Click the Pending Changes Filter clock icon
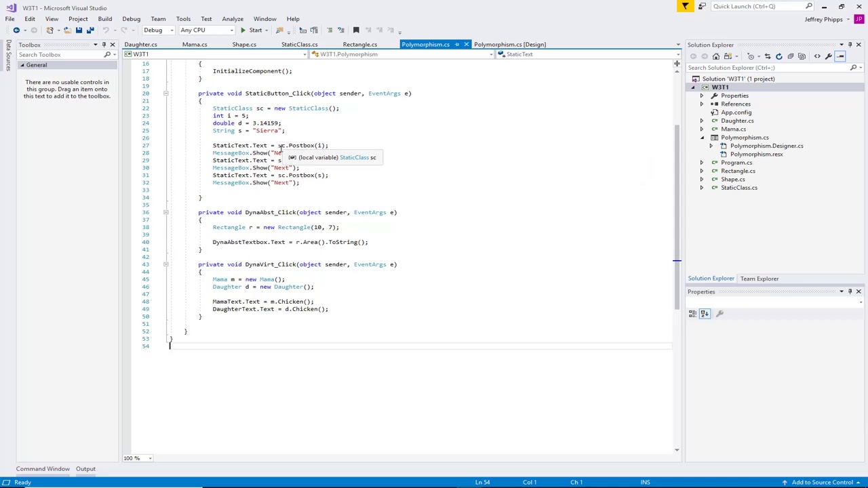The image size is (868, 488). click(x=751, y=56)
